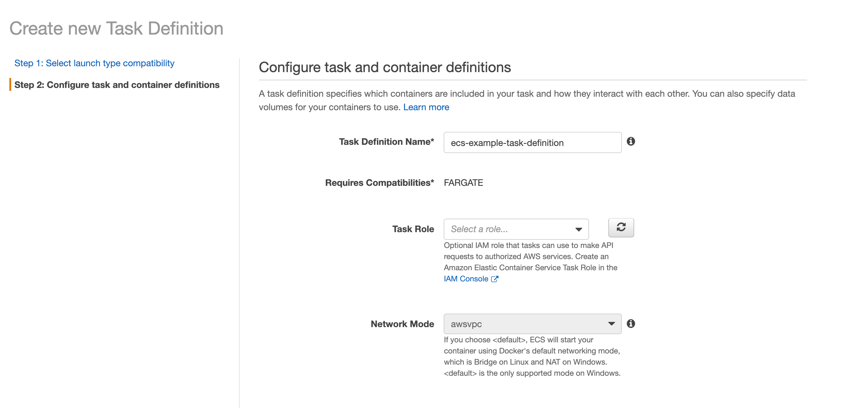This screenshot has width=868, height=408.
Task: Click the Task Role dropdown caret arrow
Action: (578, 229)
